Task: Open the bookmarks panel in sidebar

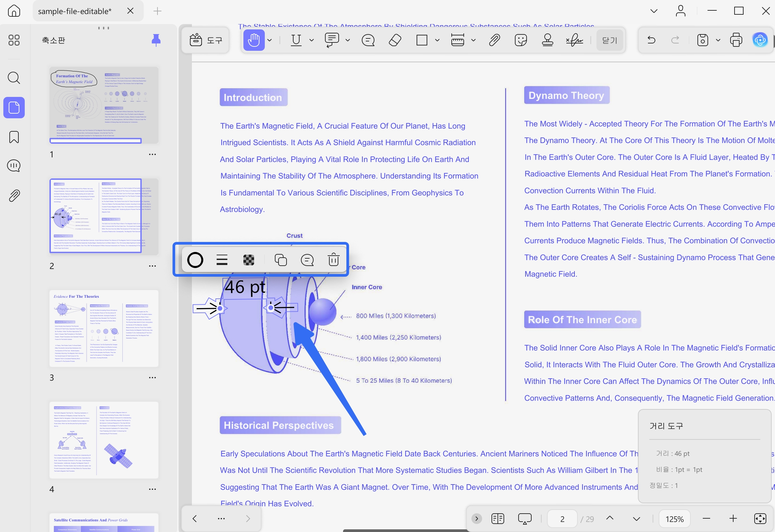Action: tap(14, 137)
